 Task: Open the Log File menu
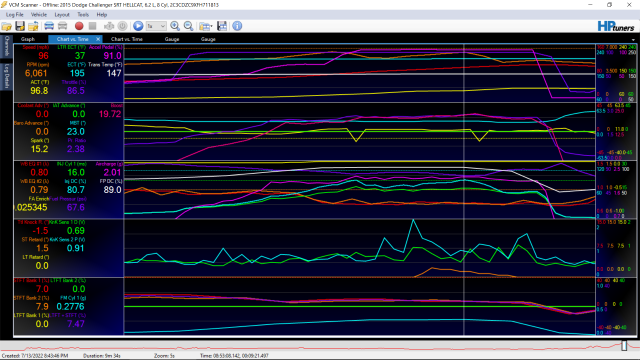(x=15, y=15)
